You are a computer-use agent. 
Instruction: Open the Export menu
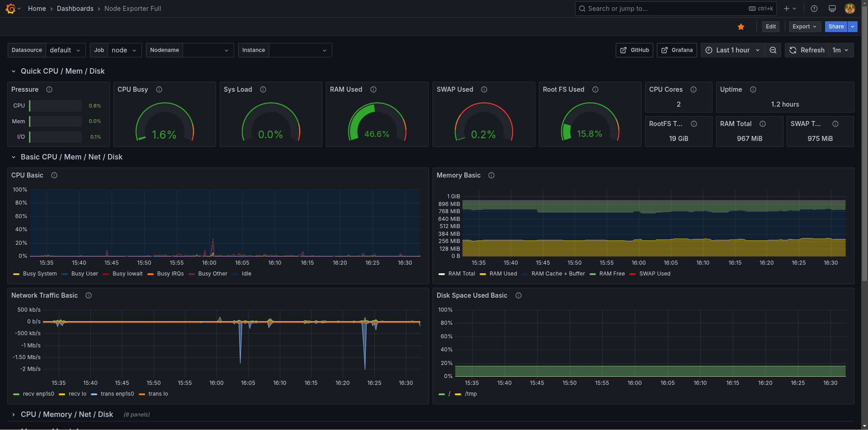[x=804, y=27]
